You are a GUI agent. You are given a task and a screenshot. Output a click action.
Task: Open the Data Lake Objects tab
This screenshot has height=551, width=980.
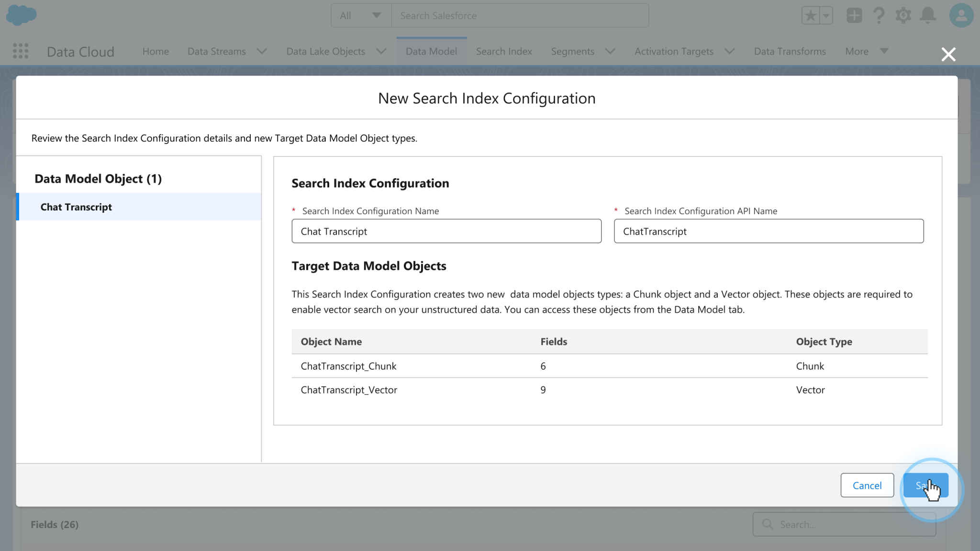[326, 51]
